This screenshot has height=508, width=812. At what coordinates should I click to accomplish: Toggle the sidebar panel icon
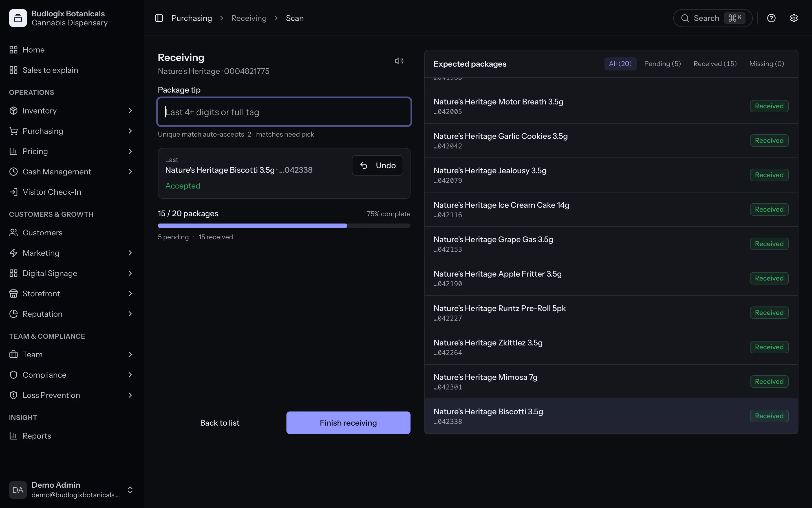(x=159, y=18)
